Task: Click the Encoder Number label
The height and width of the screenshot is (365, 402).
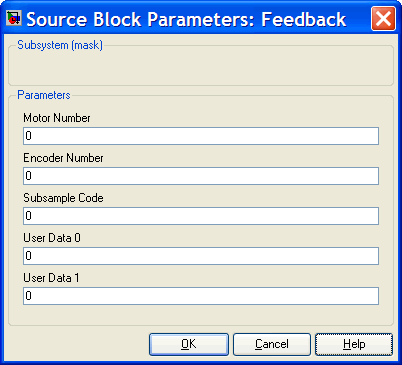Action: pyautogui.click(x=63, y=158)
